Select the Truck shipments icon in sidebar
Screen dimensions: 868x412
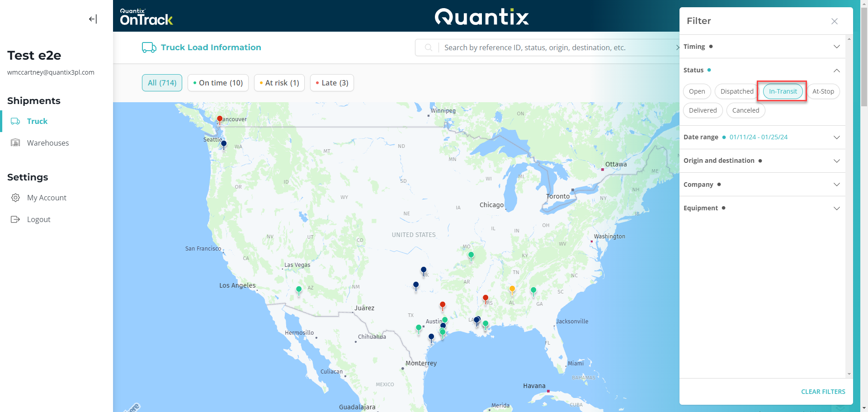click(15, 121)
